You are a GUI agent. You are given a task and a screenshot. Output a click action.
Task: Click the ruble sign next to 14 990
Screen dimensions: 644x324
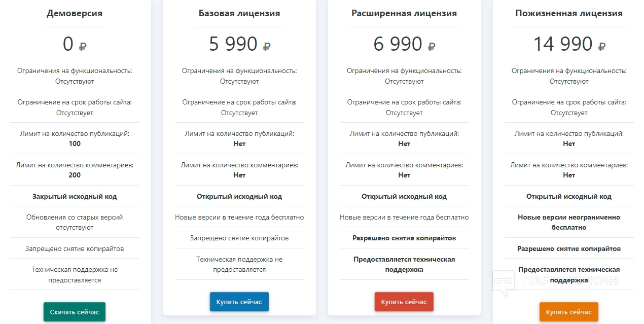(602, 47)
